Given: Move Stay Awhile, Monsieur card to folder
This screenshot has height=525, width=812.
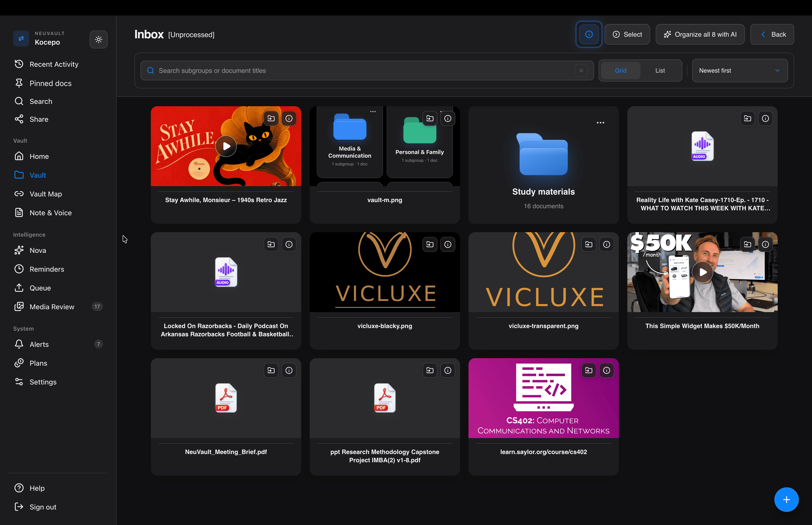Looking at the screenshot, I should [271, 118].
